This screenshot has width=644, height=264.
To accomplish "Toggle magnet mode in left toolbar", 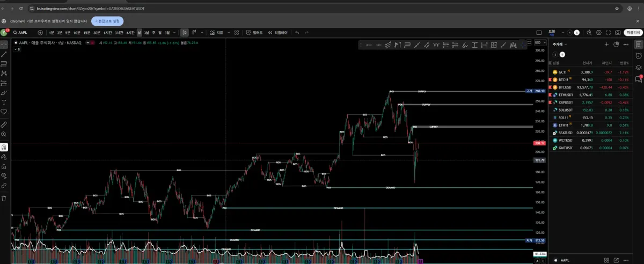I will [x=4, y=147].
